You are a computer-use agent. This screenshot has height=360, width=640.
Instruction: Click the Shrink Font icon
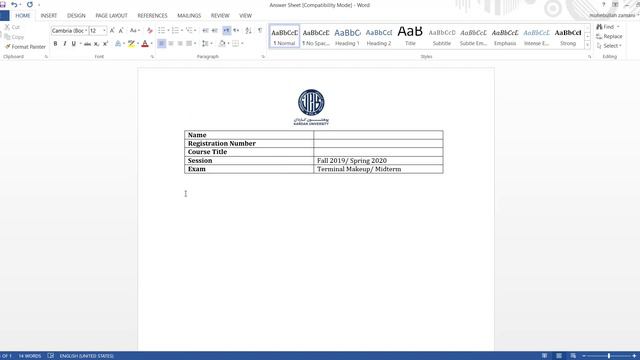tap(121, 31)
